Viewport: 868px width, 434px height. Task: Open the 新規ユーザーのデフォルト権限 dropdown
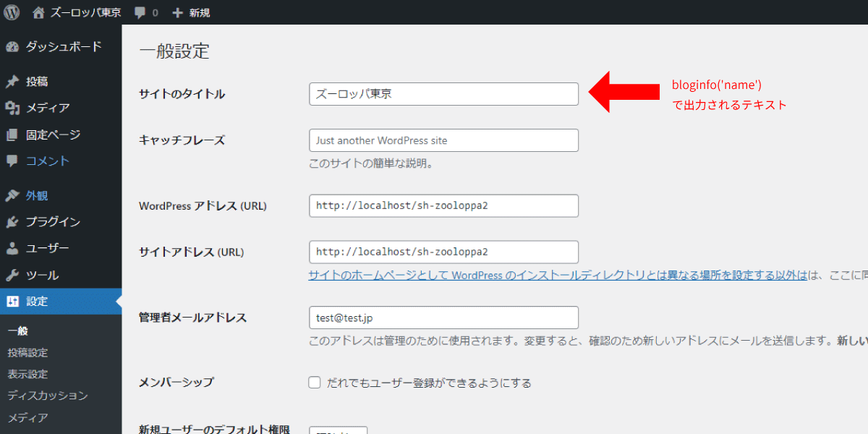339,430
